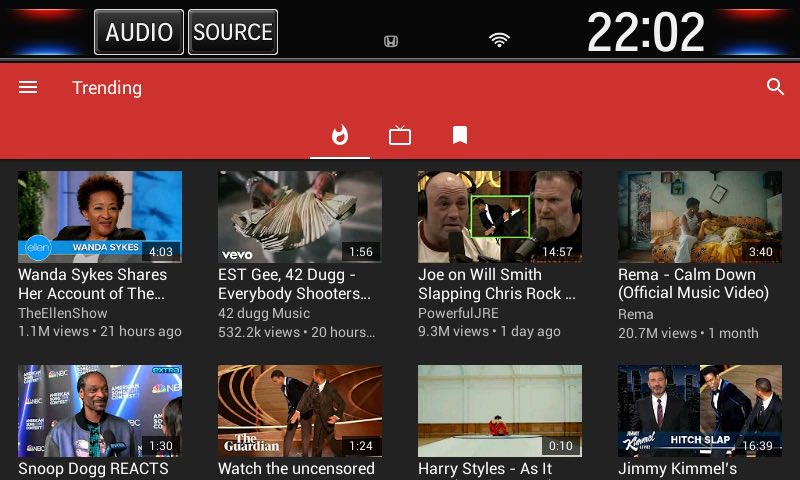Tap the SOURCE button
Screen dimensions: 800x480
(x=233, y=32)
